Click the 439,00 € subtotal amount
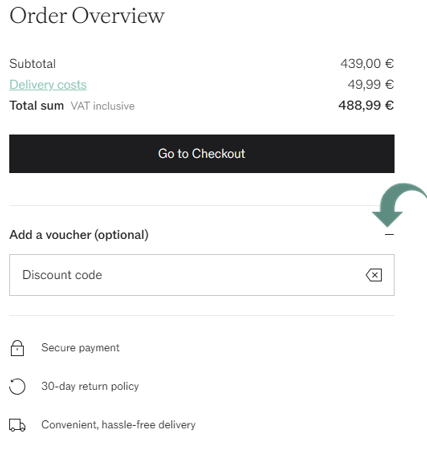 click(367, 64)
